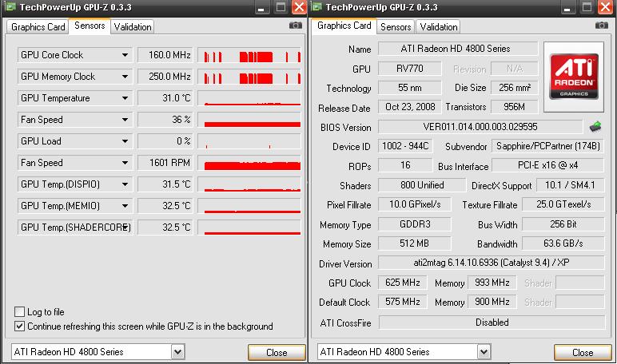Open GPU selector dropdown in Sensors window
The image size is (617, 364).
178,352
